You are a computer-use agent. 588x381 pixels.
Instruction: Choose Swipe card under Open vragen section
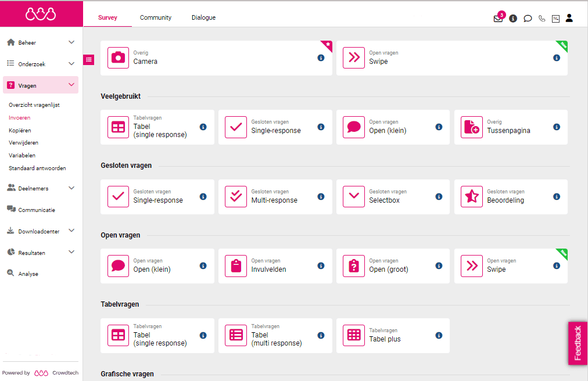click(x=511, y=266)
